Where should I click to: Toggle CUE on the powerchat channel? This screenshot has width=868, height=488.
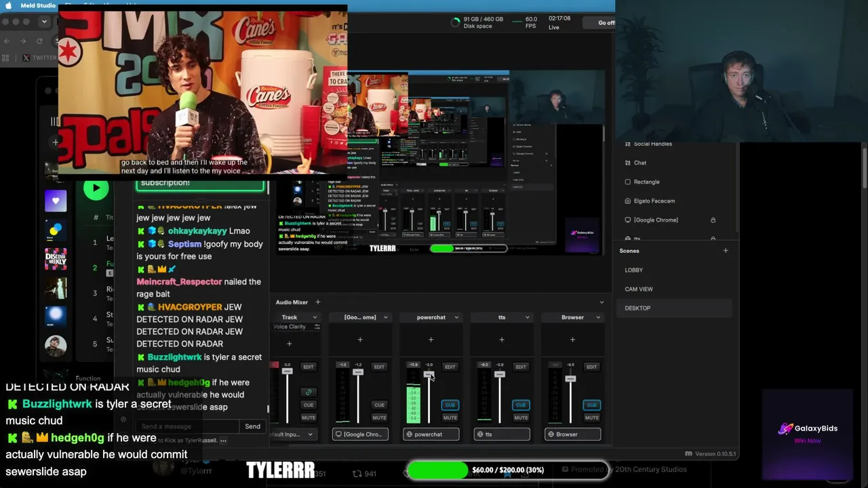(450, 405)
